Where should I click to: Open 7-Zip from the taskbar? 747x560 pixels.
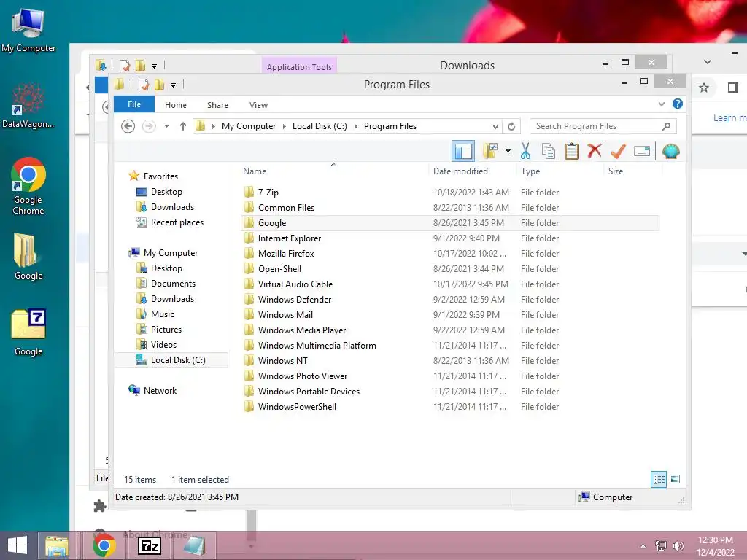point(149,545)
